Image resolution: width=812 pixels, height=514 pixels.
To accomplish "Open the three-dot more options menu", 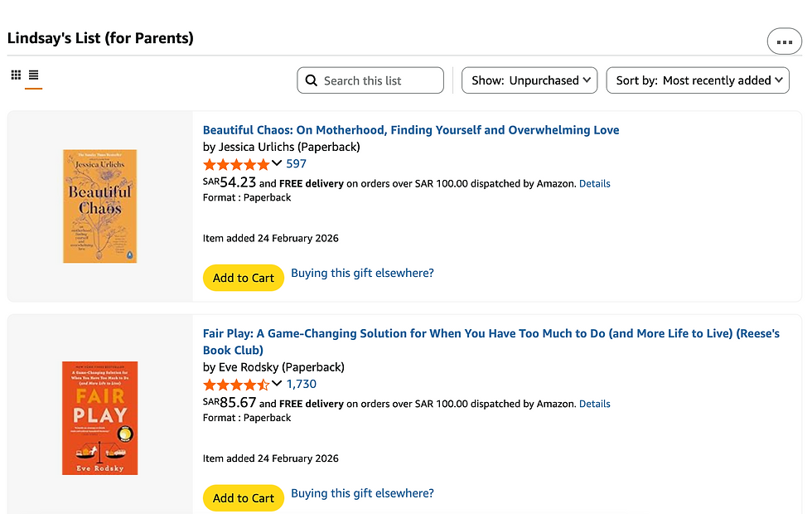I will [784, 41].
